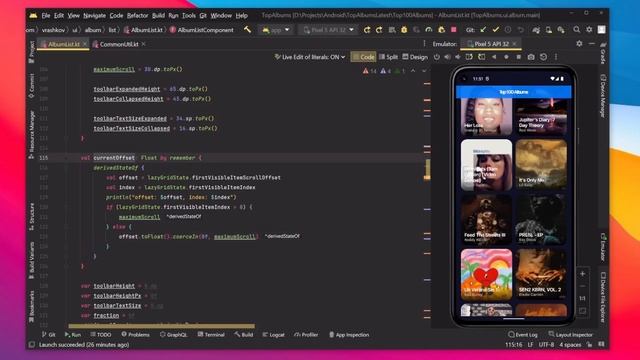Open the Refactor menu
This screenshot has height=360, width=640.
pyautogui.click(x=138, y=16)
